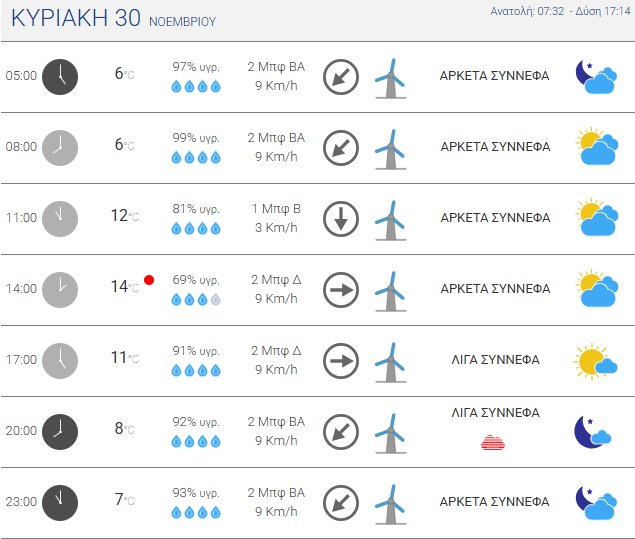Click the clock icon for 05:00
Viewport: 635px width, 539px height.
point(60,76)
